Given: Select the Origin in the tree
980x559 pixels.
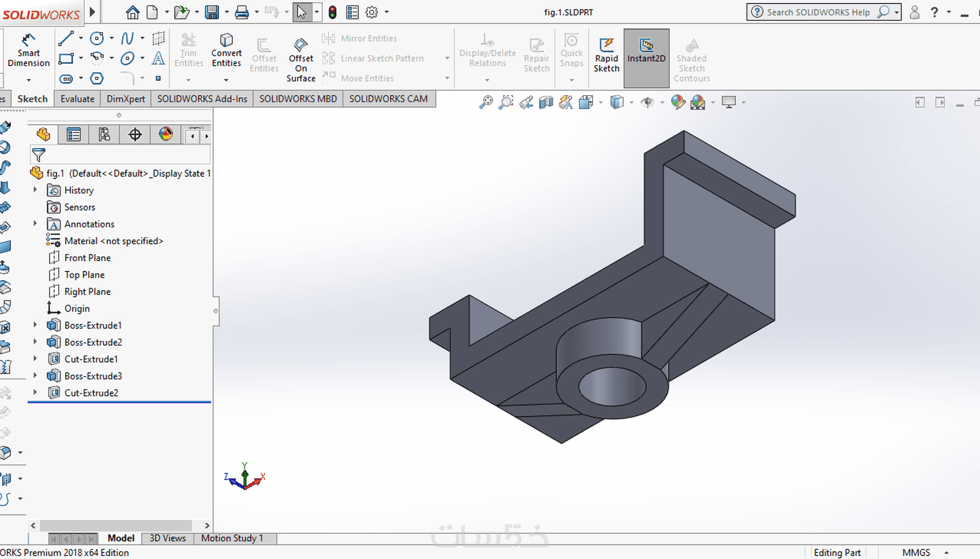Looking at the screenshot, I should (x=77, y=308).
